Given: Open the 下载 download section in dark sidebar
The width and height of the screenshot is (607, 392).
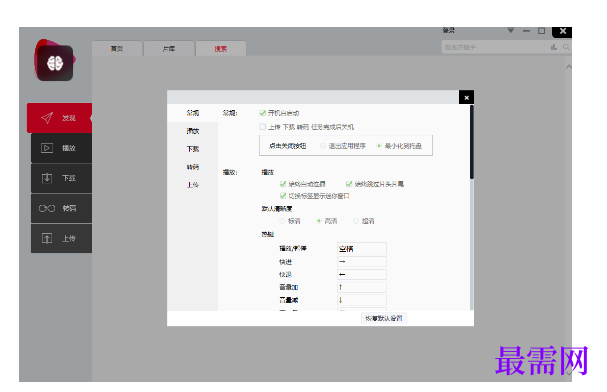Looking at the screenshot, I should click(61, 178).
